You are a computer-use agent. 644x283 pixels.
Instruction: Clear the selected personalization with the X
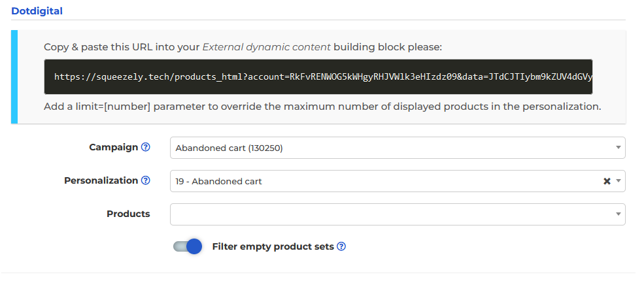(607, 181)
